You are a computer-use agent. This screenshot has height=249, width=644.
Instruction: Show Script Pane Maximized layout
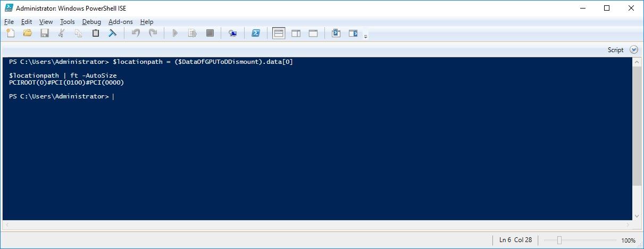pyautogui.click(x=313, y=33)
